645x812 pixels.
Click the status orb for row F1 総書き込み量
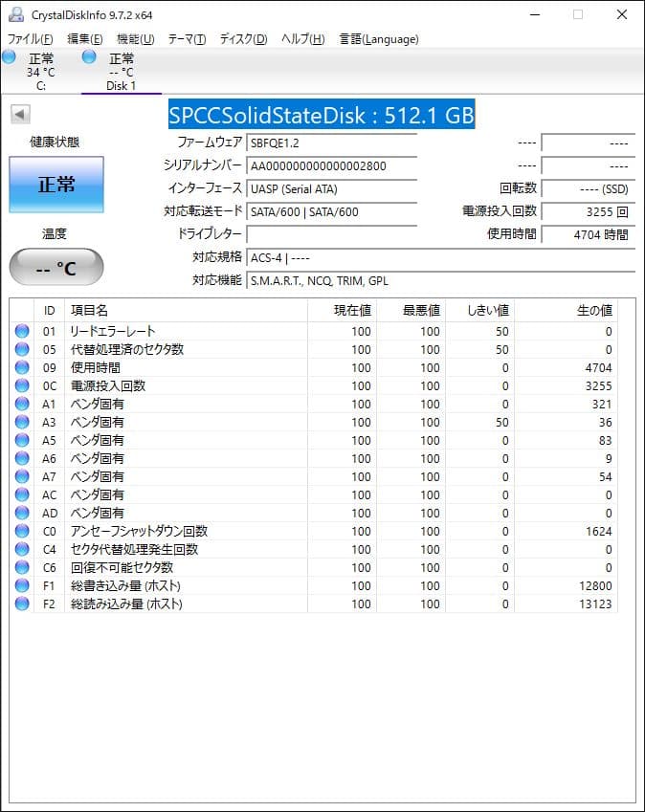point(22,585)
